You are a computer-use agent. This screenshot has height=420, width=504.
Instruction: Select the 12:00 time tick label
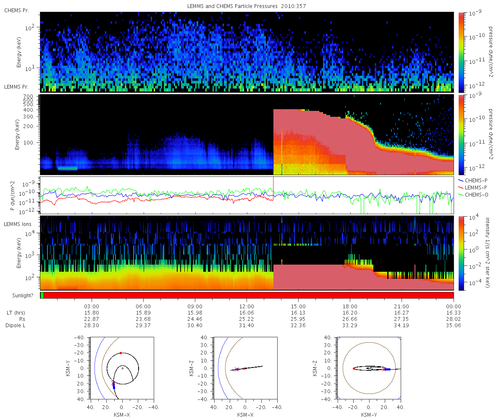[x=247, y=306]
